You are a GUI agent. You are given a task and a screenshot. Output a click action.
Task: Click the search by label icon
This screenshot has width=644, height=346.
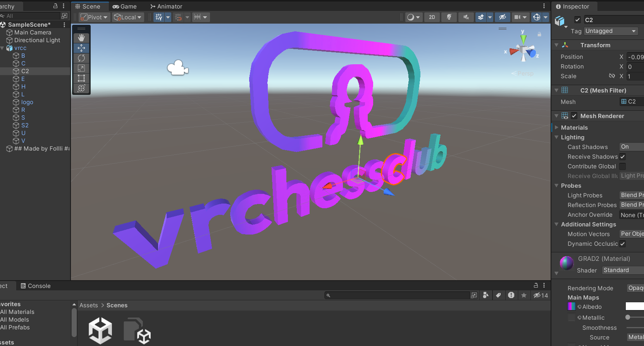[x=498, y=295]
